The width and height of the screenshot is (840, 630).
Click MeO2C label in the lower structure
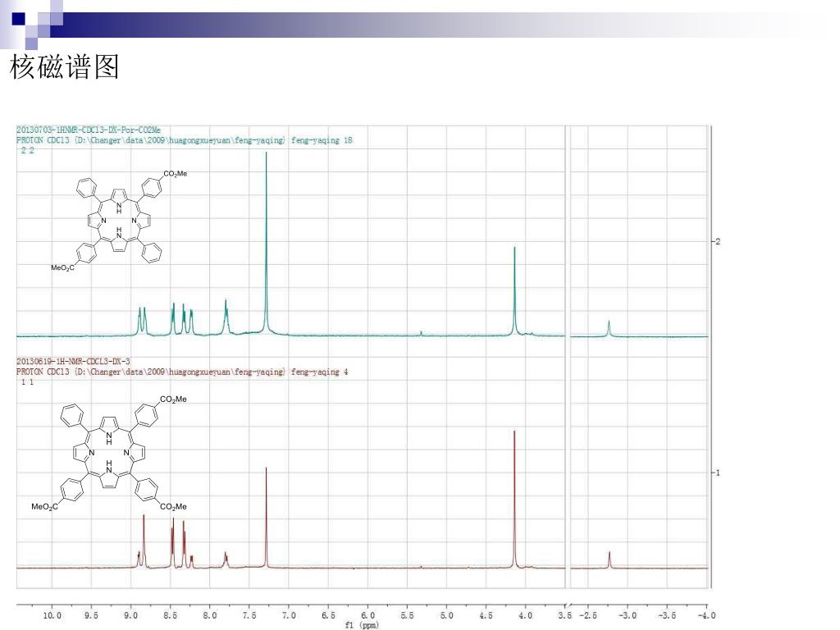(x=44, y=507)
